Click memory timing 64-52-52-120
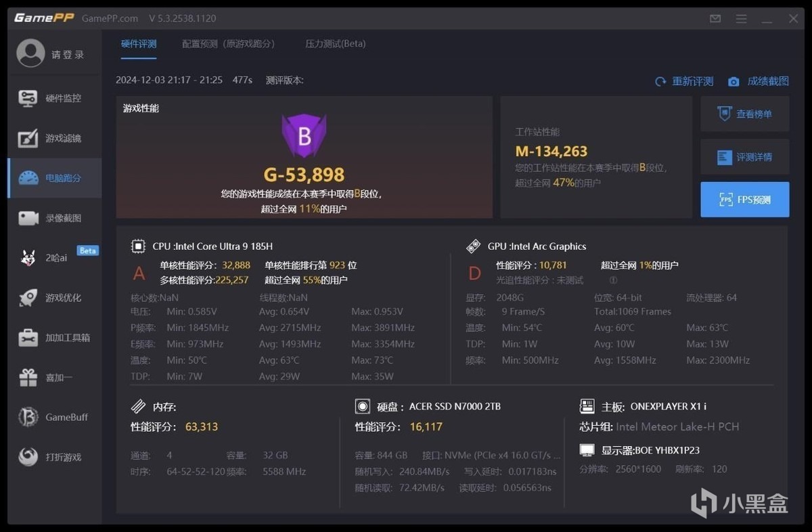The width and height of the screenshot is (812, 532). click(196, 472)
